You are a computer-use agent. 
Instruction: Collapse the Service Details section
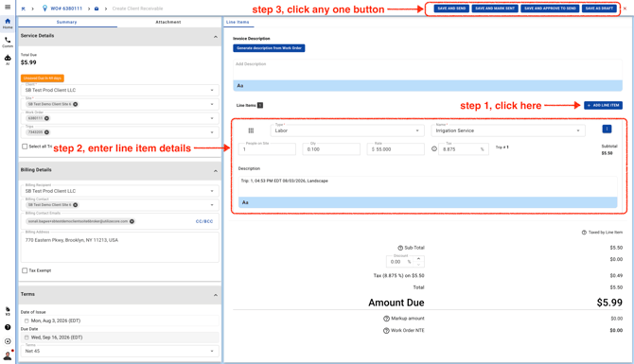(x=215, y=37)
